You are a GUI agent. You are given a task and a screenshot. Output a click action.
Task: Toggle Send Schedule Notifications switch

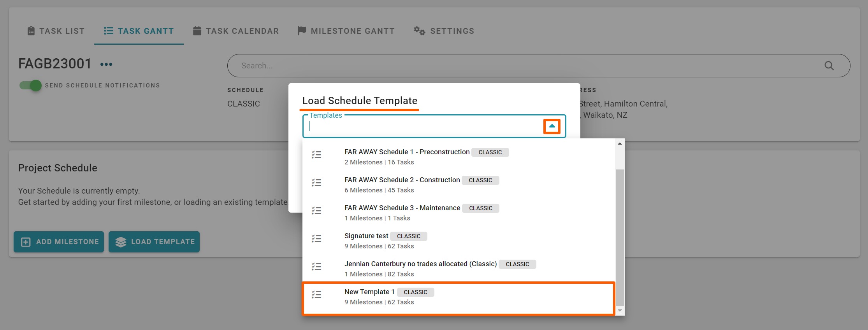pyautogui.click(x=31, y=86)
